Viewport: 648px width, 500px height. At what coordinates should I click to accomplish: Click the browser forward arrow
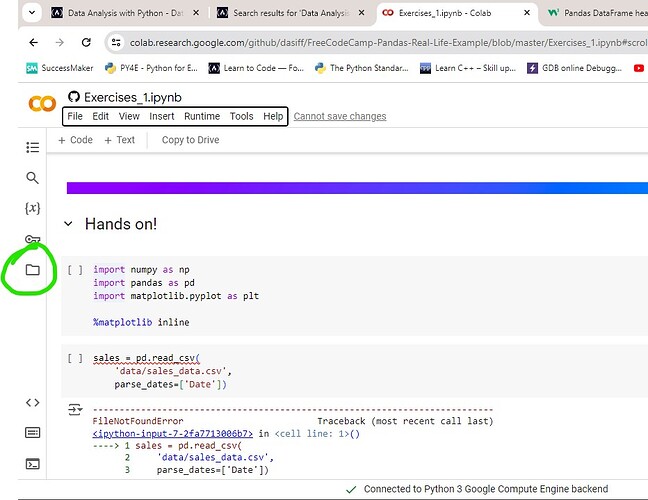point(60,42)
